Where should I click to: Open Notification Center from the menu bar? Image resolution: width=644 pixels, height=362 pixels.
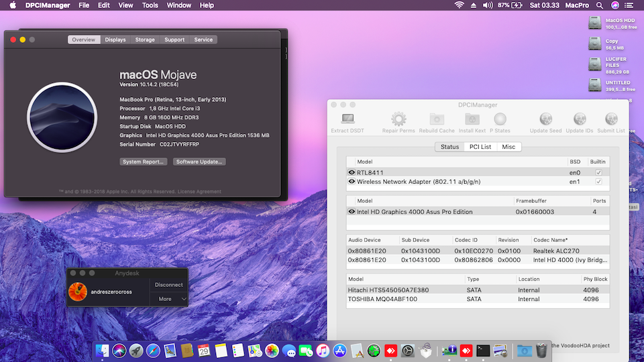pyautogui.click(x=629, y=5)
